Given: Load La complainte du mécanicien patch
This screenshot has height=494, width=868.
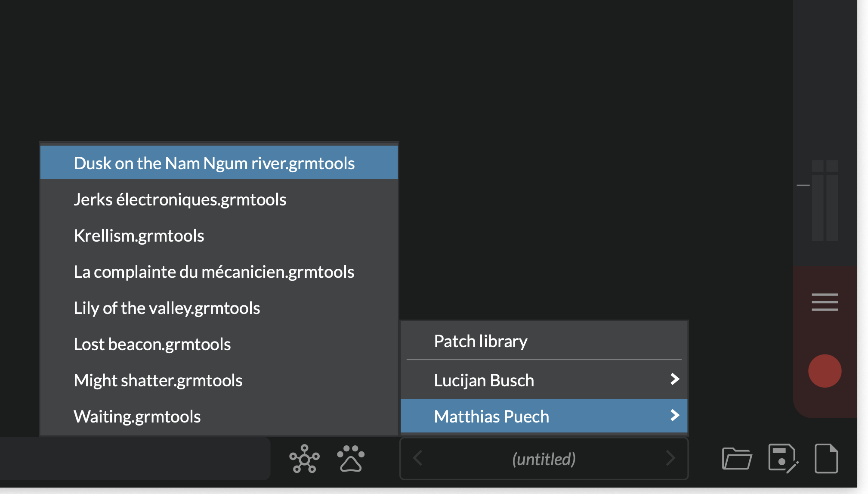Looking at the screenshot, I should 214,272.
